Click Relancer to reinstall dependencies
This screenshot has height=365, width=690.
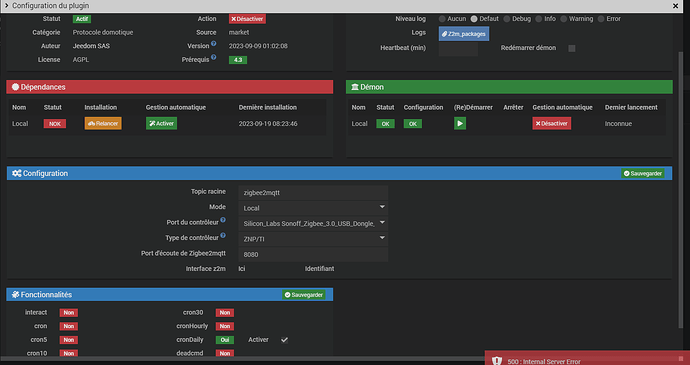pos(103,123)
